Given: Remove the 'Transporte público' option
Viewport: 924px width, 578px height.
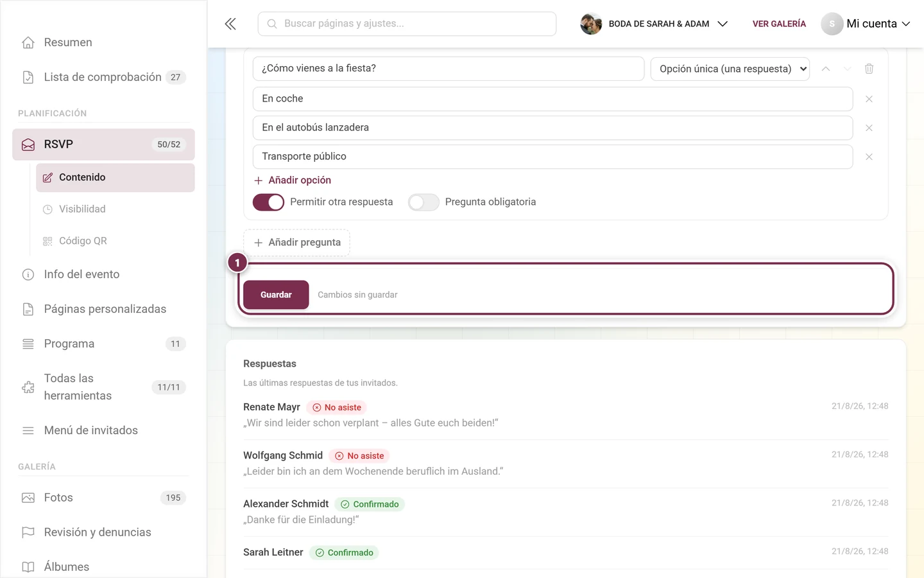Looking at the screenshot, I should 869,157.
